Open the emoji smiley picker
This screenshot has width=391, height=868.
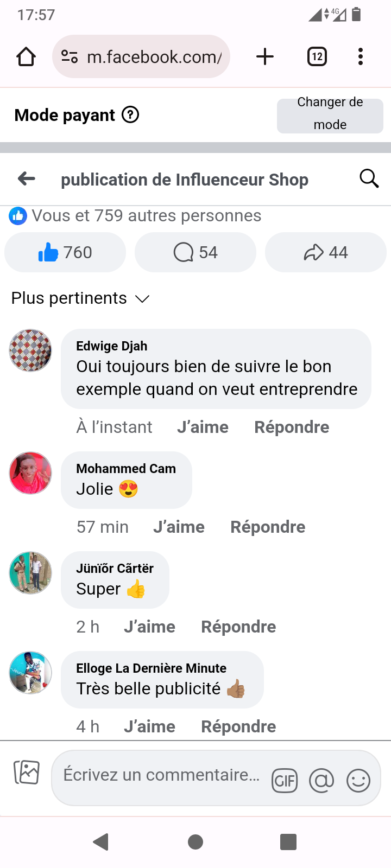(358, 781)
